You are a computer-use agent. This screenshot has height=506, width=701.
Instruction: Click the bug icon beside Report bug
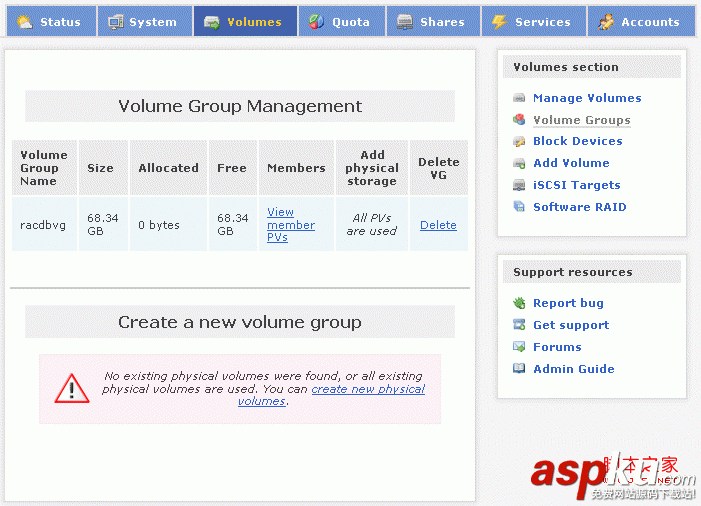pyautogui.click(x=519, y=303)
